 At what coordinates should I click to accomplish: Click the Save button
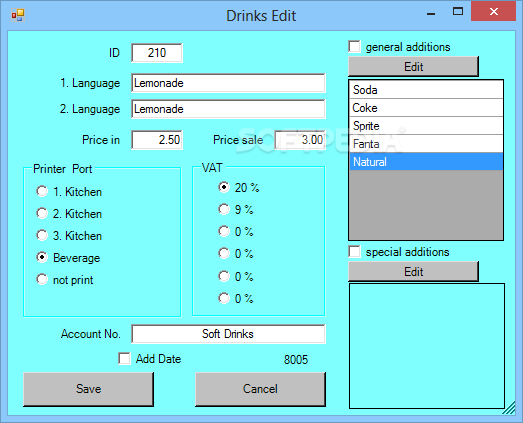pos(88,389)
